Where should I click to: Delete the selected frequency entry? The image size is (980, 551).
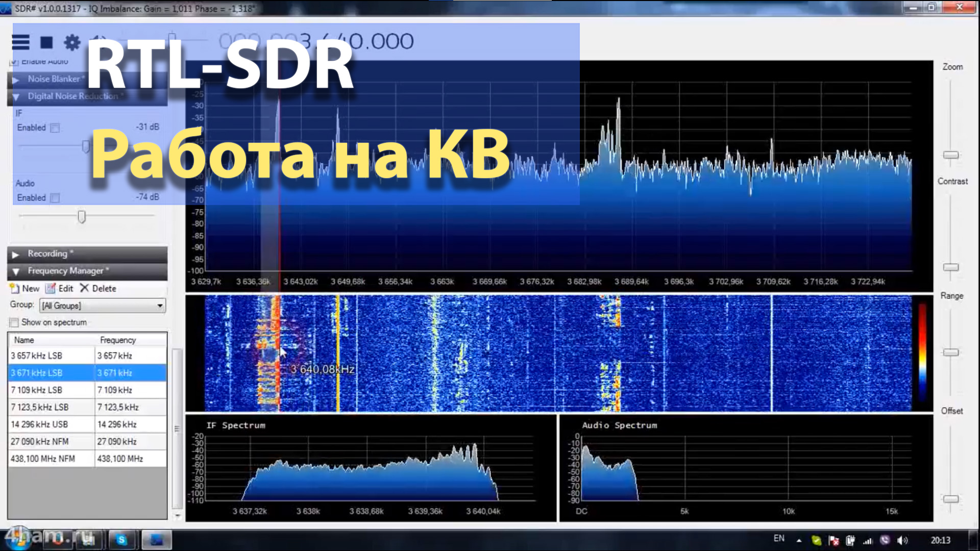click(97, 288)
